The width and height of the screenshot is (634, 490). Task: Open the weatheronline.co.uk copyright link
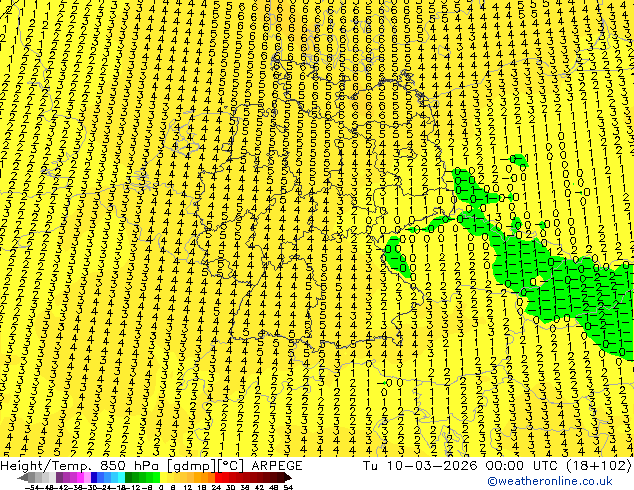(550, 481)
